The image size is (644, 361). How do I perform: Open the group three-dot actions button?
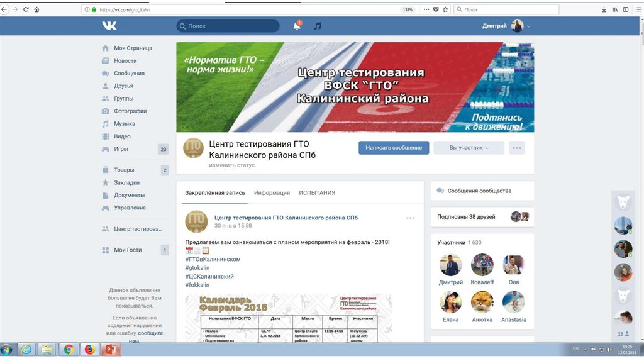[x=517, y=148]
